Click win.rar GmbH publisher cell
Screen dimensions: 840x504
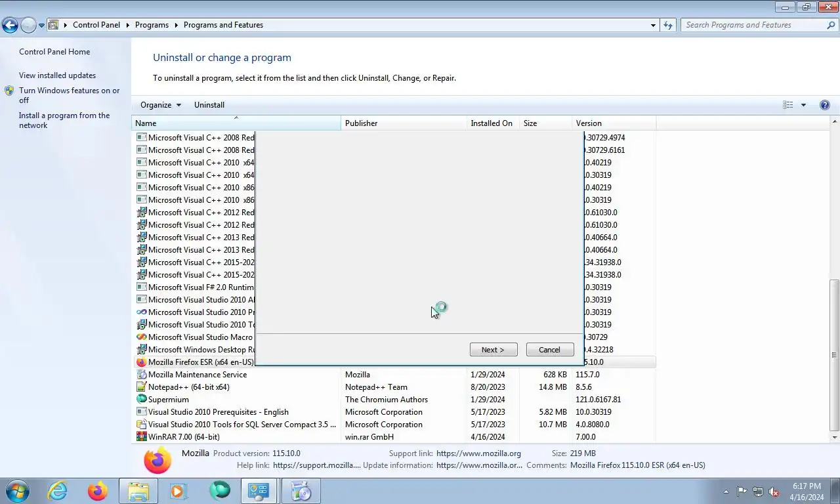click(x=369, y=437)
